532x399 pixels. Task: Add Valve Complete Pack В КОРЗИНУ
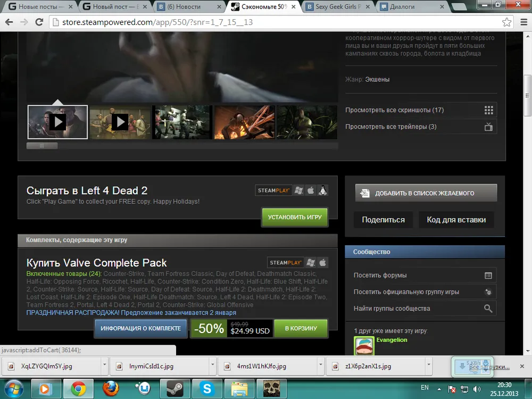click(x=301, y=328)
